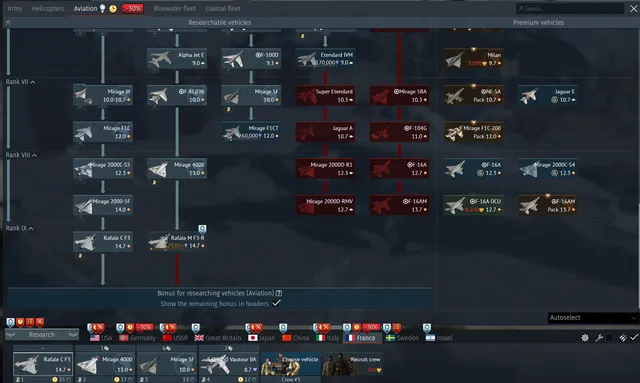Screen dimensions: 640x383
Task: Click the shield badge above the France flag
Action: [347, 327]
